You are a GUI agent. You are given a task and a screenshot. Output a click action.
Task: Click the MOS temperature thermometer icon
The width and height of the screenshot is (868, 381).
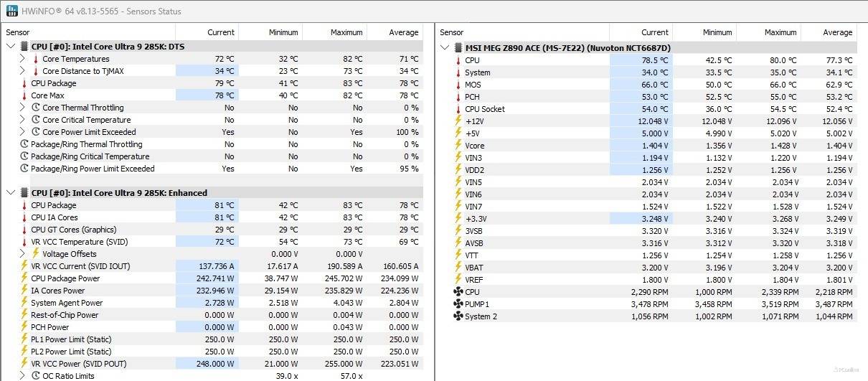pyautogui.click(x=458, y=85)
